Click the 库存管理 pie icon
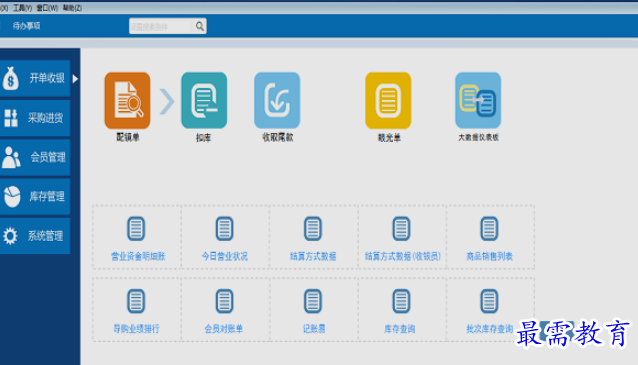Viewport: 638px width, 365px height. (x=12, y=197)
